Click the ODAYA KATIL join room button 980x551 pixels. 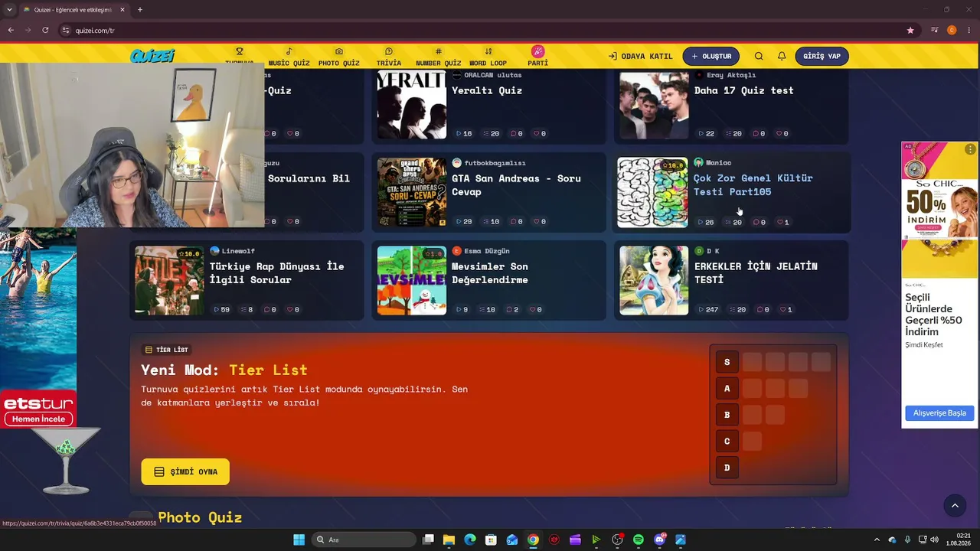click(640, 56)
